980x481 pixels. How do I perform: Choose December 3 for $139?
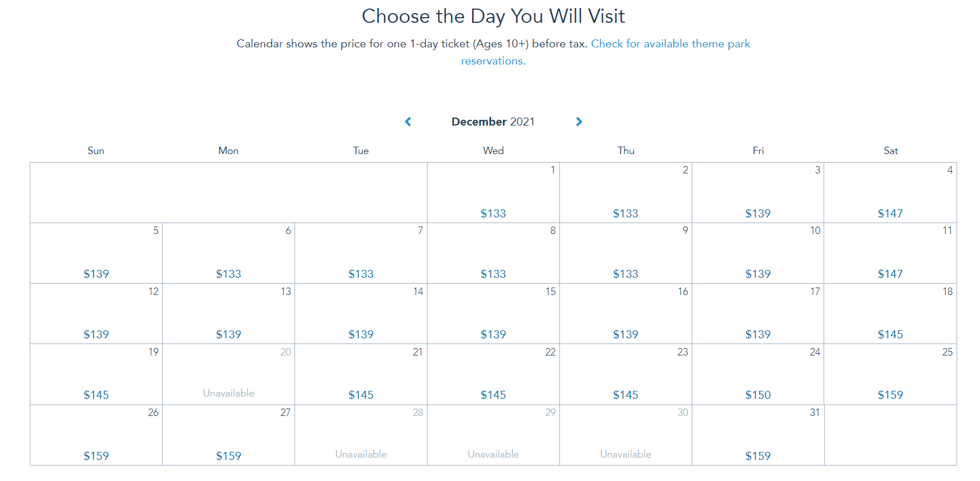tap(758, 193)
